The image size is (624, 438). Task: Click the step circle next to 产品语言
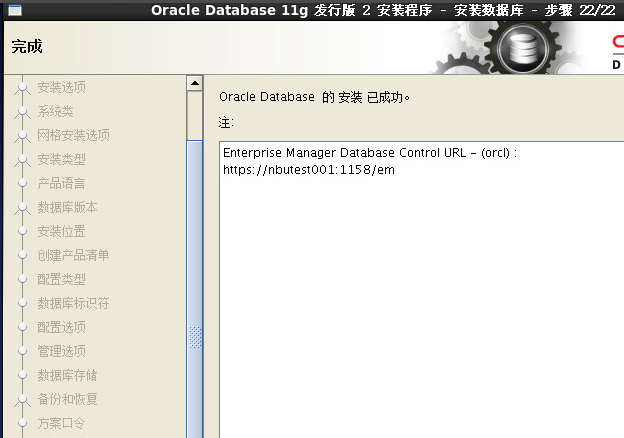(23, 183)
